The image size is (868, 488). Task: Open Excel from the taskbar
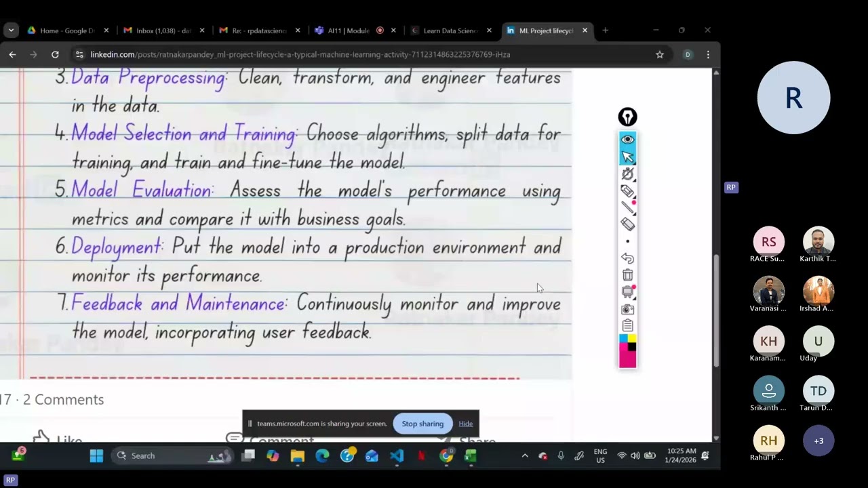[471, 456]
